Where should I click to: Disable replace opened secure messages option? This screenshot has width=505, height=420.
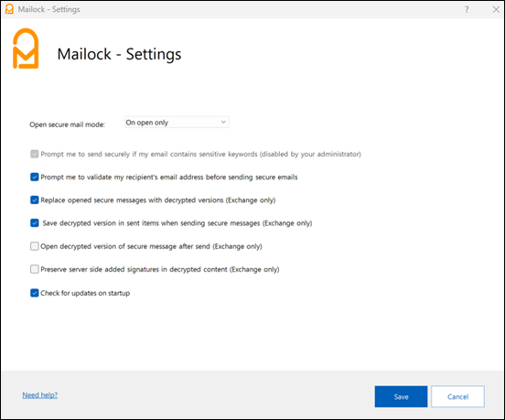click(35, 200)
